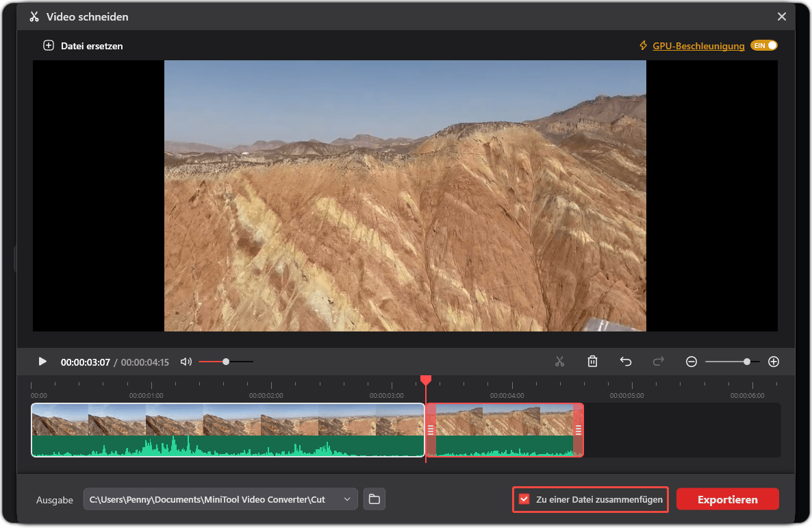Play the video preview
The image size is (812, 528).
(42, 361)
